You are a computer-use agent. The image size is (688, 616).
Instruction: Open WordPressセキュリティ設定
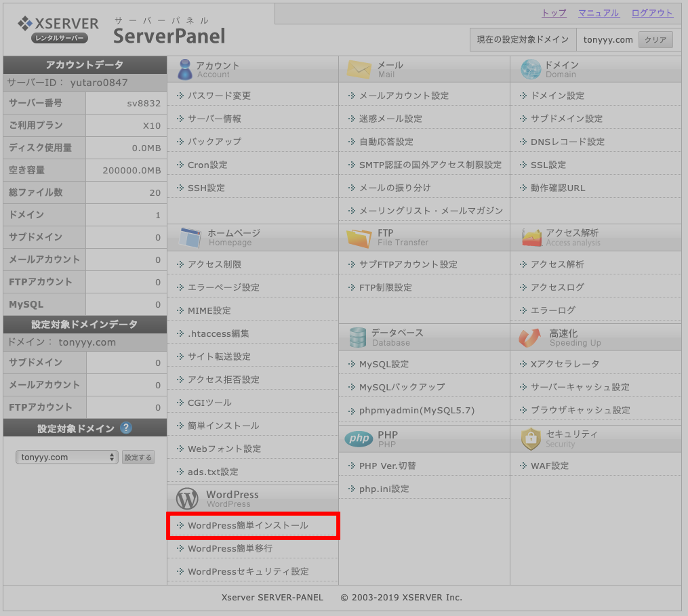click(x=248, y=572)
